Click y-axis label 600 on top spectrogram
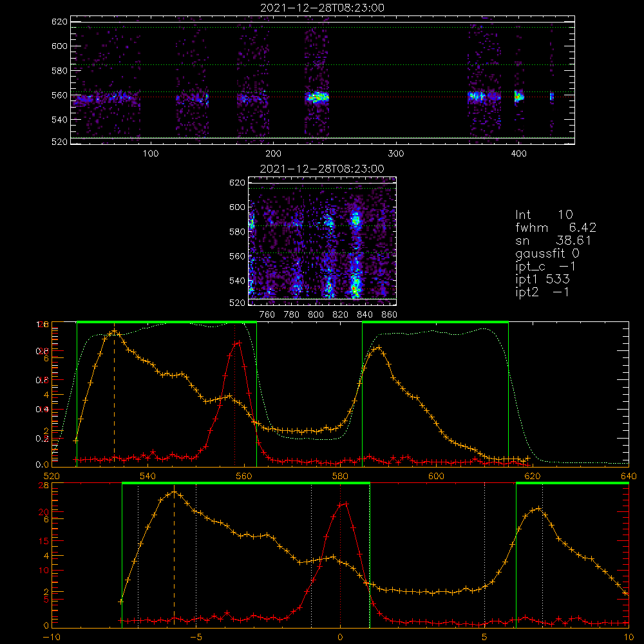644x644 pixels. click(x=59, y=46)
